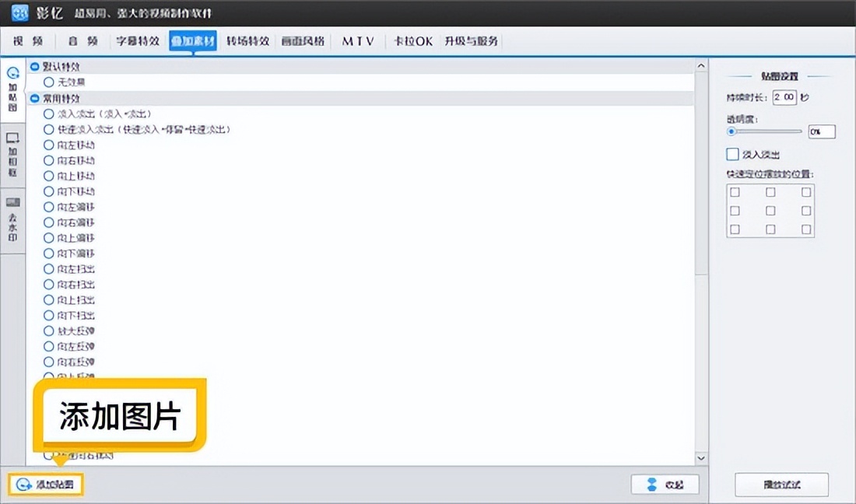Click the 播放试试 preview button
The image size is (856, 504).
(781, 485)
